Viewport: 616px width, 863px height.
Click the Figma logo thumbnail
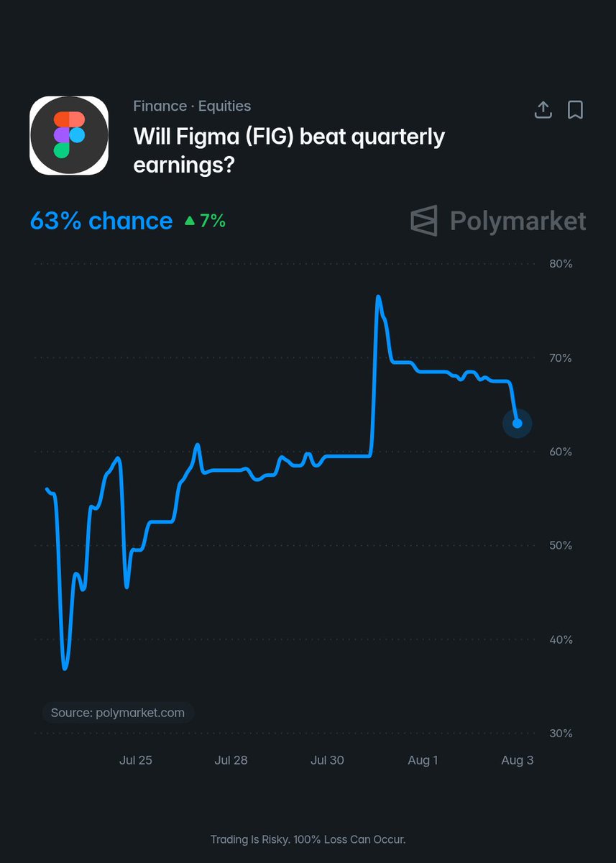[69, 135]
